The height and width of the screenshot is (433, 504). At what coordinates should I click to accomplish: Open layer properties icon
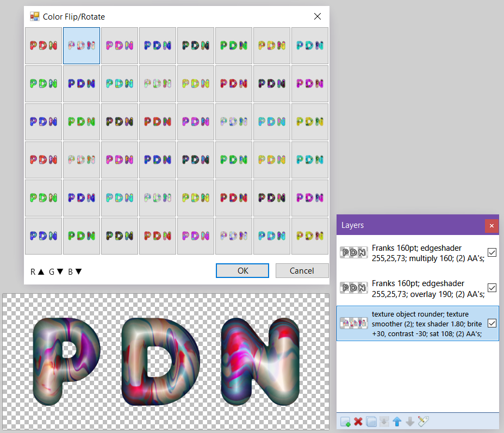[424, 421]
